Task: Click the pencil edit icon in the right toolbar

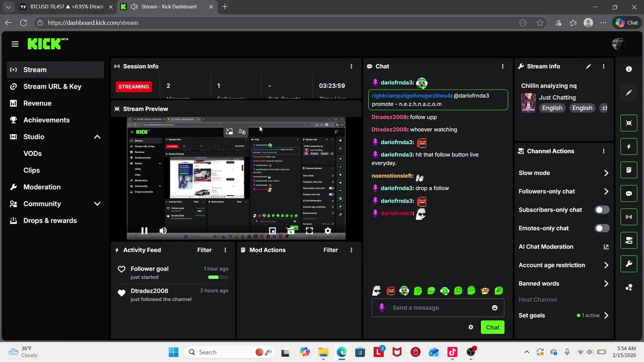Action: click(629, 93)
